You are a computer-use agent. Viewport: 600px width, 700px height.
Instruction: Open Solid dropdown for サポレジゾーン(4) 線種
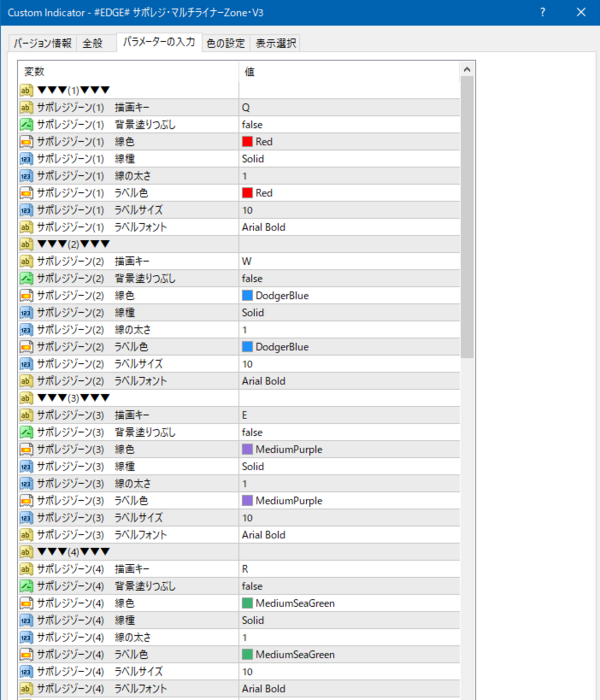coord(349,620)
